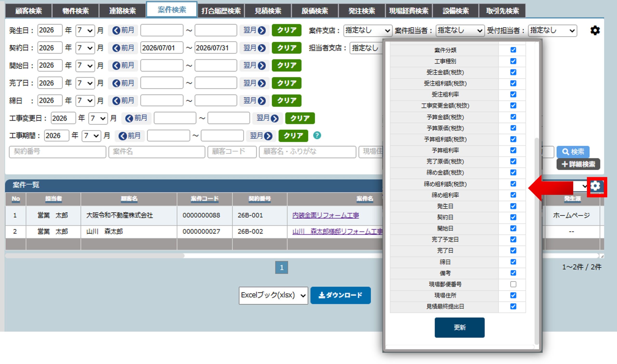Click 前月 arrow in the 契約日 row
617x364 pixels.
pos(123,48)
